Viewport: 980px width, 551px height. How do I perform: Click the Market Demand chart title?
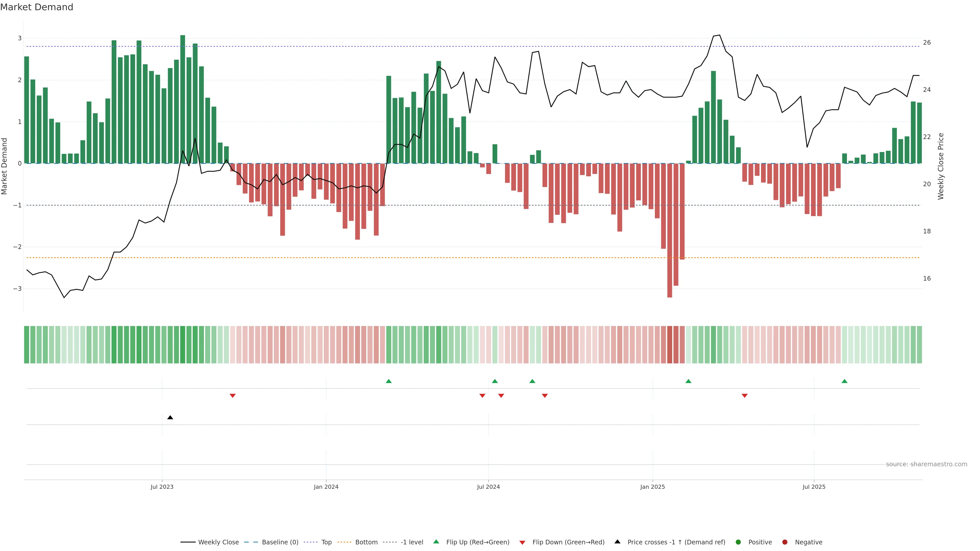pyautogui.click(x=36, y=7)
